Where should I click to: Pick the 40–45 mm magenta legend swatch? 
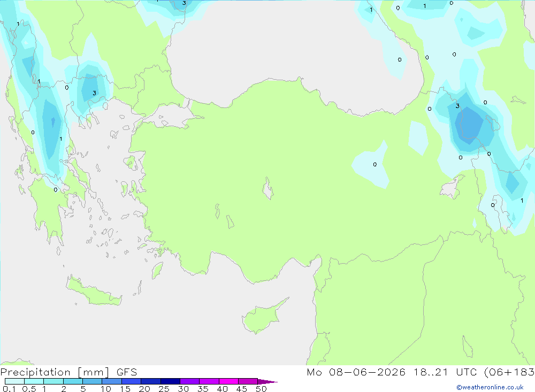point(228,381)
